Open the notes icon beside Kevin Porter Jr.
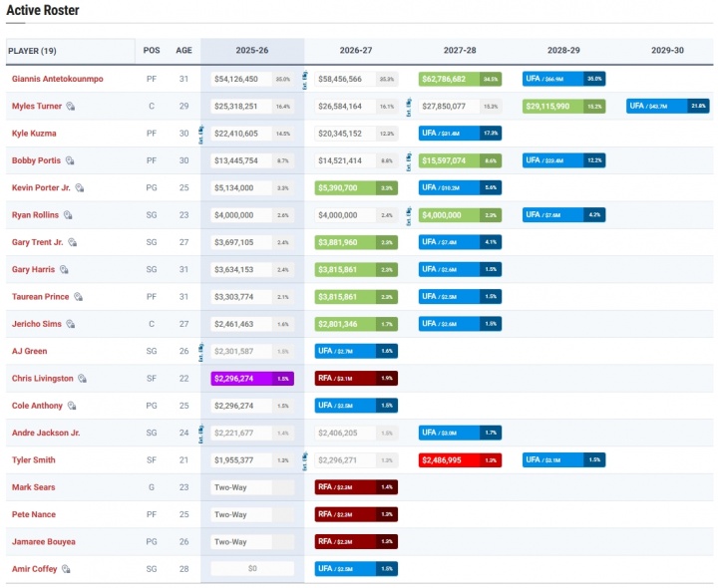 pyautogui.click(x=80, y=187)
